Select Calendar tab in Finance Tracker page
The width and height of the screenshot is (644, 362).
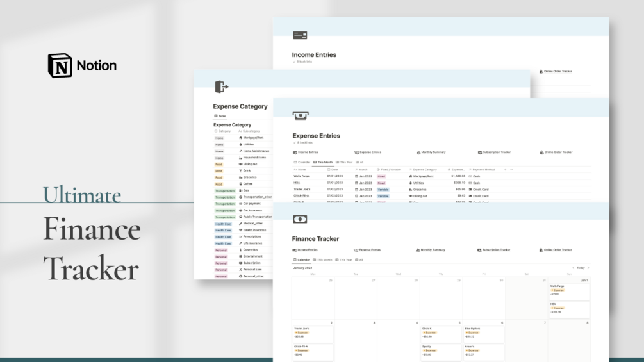[301, 259]
